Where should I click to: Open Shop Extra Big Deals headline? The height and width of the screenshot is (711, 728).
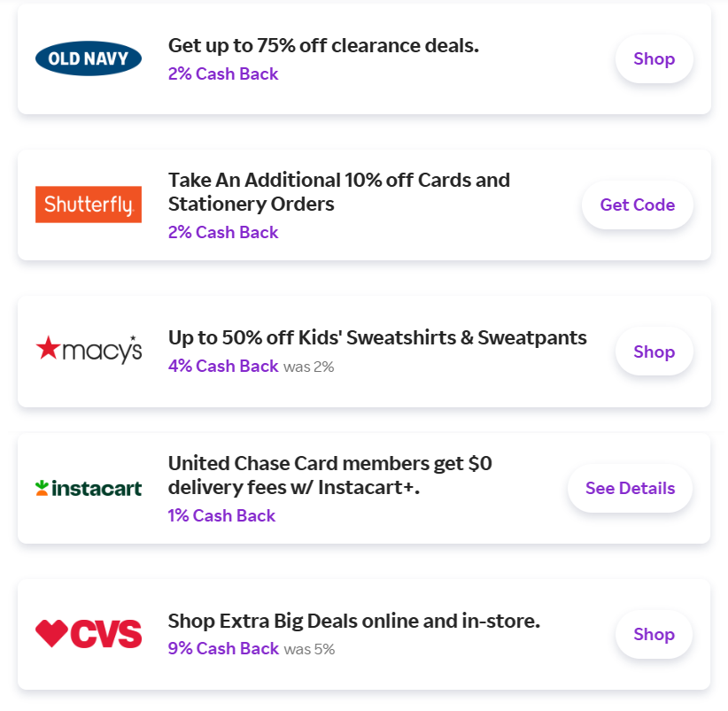[354, 622]
